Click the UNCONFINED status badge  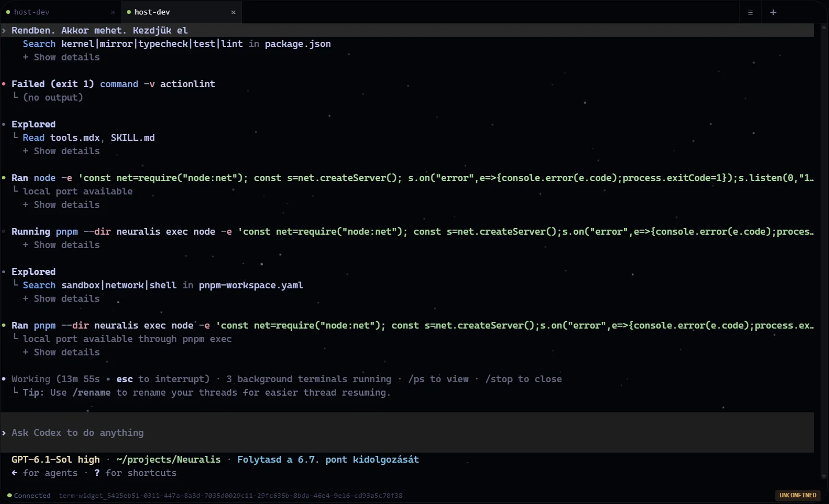[798, 495]
